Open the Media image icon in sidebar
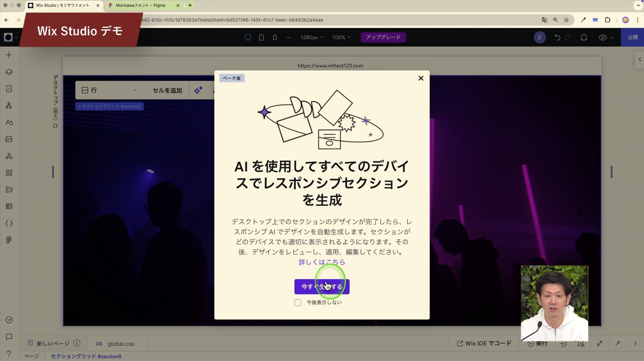 (x=9, y=139)
